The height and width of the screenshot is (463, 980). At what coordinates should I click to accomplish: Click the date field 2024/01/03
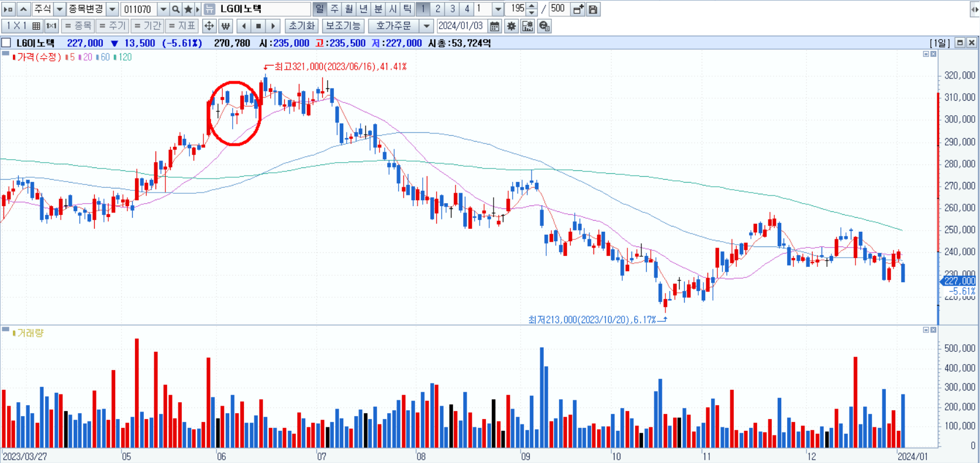pos(461,26)
